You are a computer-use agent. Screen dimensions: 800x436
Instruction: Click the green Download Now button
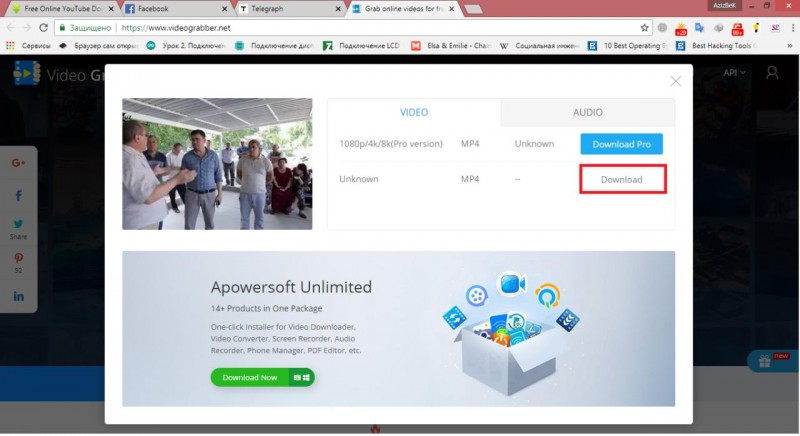coord(262,377)
